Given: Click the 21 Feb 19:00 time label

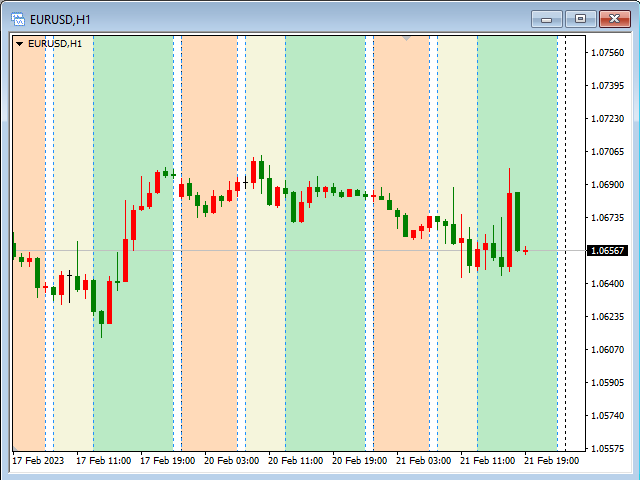Looking at the screenshot, I should (552, 461).
